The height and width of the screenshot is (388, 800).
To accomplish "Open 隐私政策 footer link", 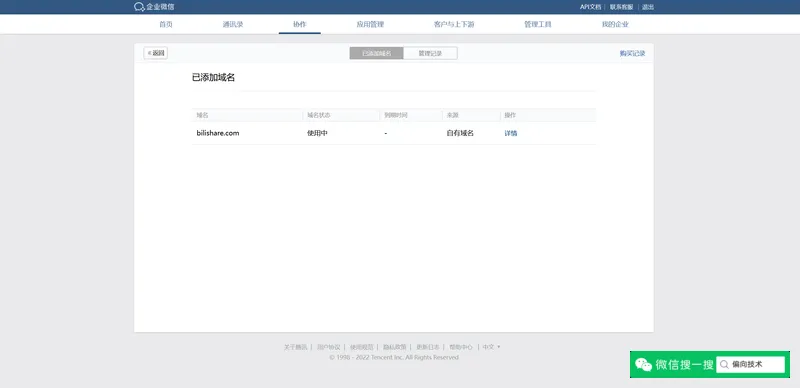I will pos(395,347).
